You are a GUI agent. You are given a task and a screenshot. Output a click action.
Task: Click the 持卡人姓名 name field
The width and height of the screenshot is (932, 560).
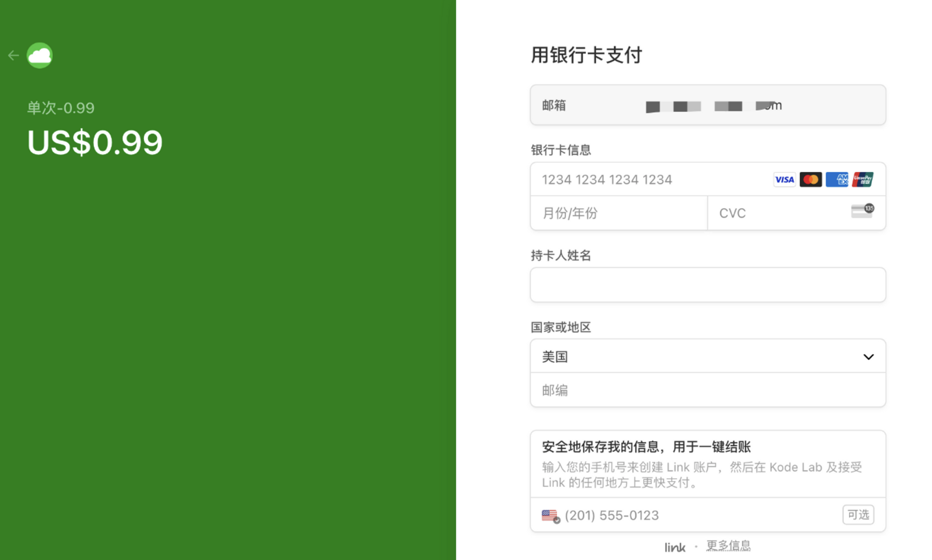click(x=707, y=285)
